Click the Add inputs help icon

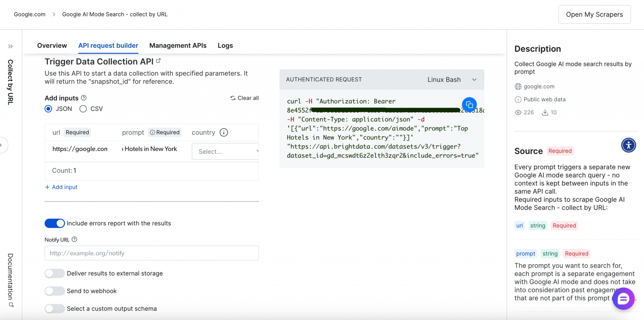click(x=84, y=98)
